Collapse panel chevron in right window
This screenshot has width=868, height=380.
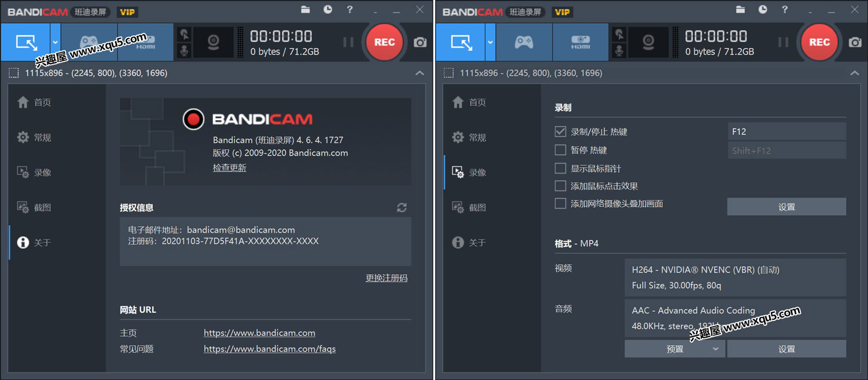coord(855,73)
